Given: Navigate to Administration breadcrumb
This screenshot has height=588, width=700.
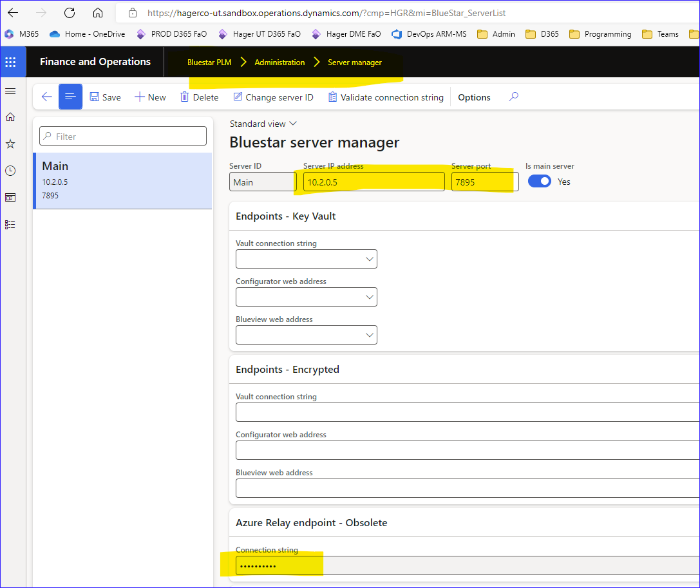Looking at the screenshot, I should pos(279,62).
